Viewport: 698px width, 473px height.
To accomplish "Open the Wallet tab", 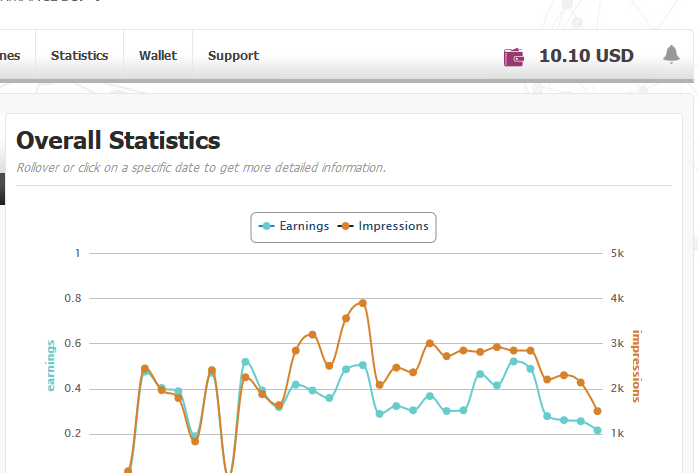I will tap(158, 56).
